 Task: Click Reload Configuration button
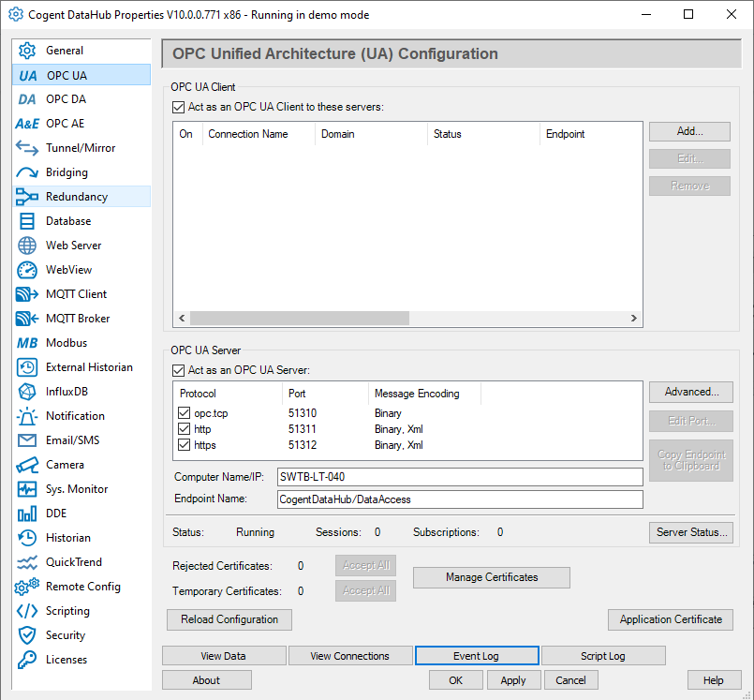click(229, 619)
